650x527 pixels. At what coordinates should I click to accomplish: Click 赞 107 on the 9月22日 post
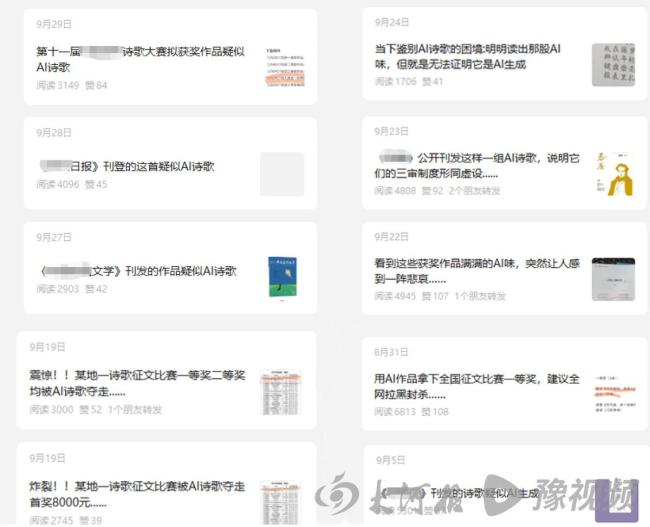435,296
